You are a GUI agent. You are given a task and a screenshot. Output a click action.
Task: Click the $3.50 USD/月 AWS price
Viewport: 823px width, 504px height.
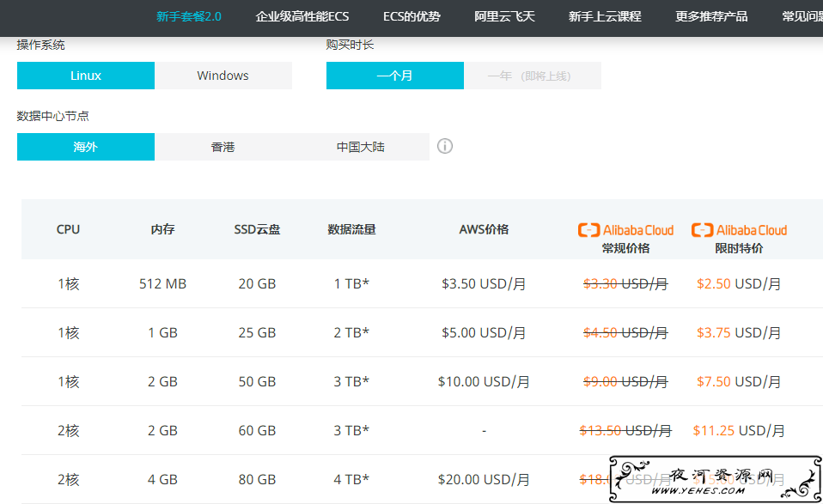click(x=484, y=283)
